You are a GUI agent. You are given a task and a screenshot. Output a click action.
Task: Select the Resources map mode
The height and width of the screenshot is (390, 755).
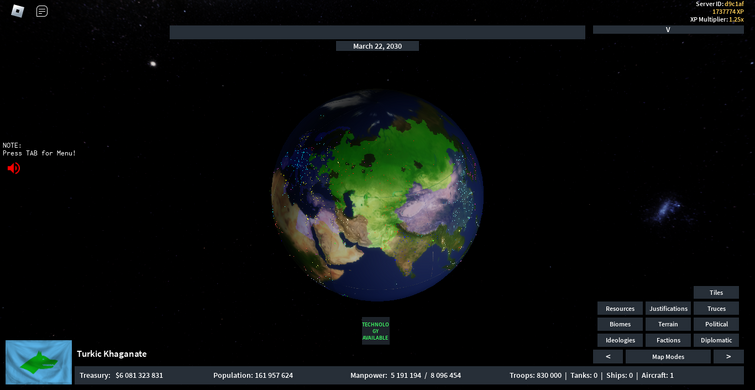click(x=620, y=309)
